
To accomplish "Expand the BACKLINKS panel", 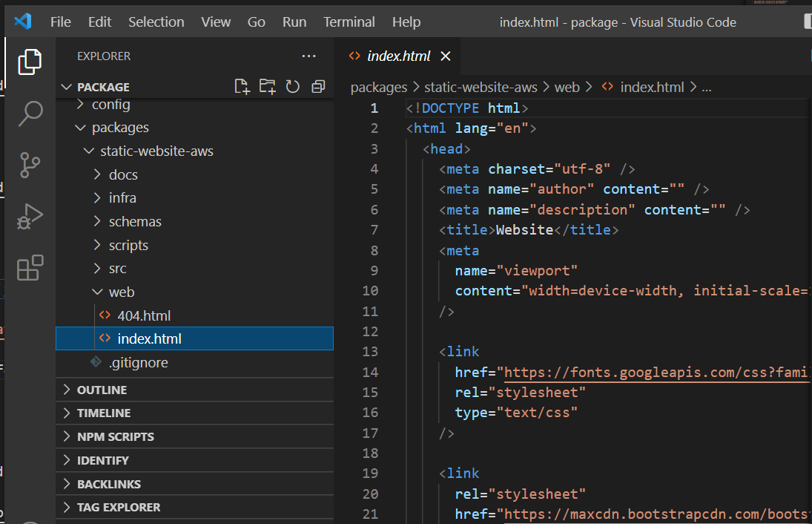I will click(x=194, y=484).
